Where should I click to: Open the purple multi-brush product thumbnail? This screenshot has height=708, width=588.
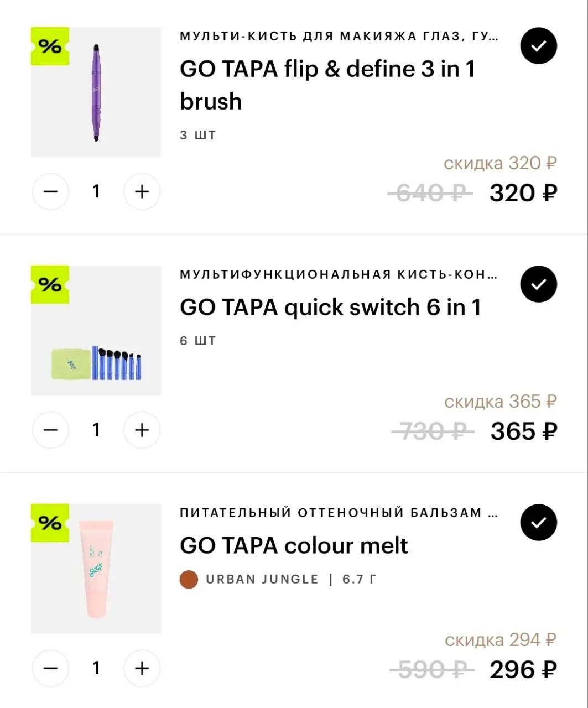point(96,92)
